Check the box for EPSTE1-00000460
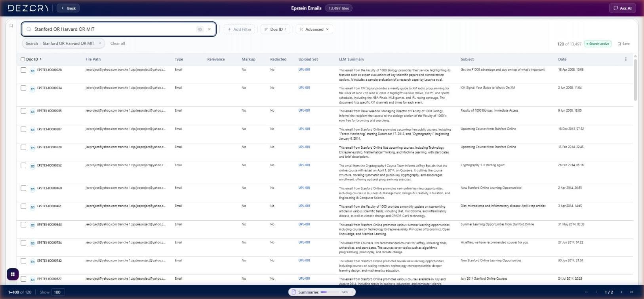This screenshot has height=299, width=644. 23,188
